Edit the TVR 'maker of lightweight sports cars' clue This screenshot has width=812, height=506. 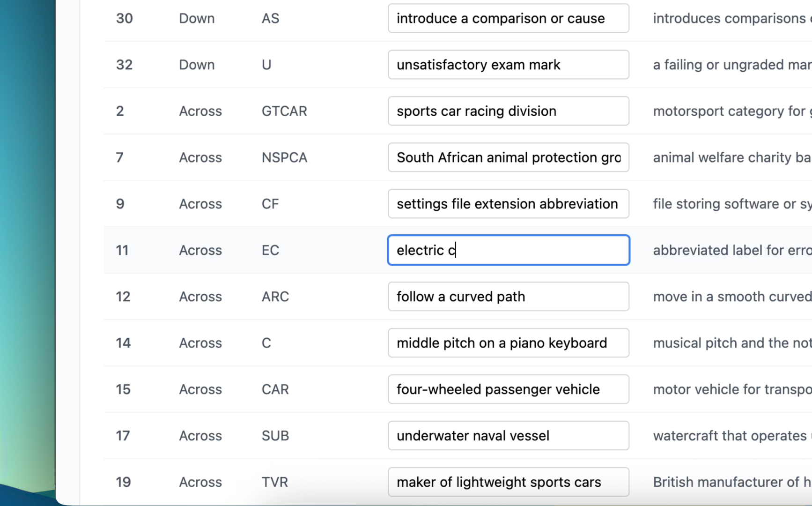[x=508, y=482]
